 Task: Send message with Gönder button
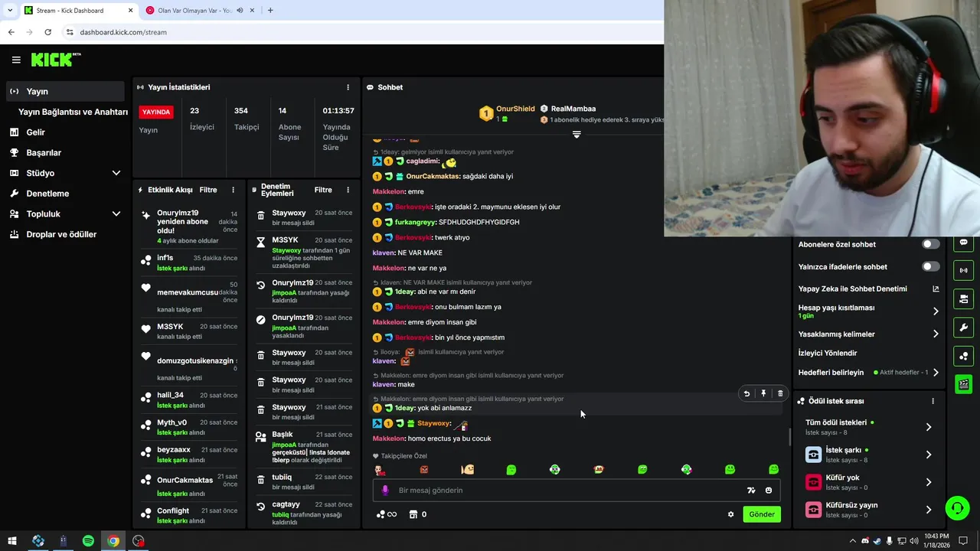coord(761,514)
